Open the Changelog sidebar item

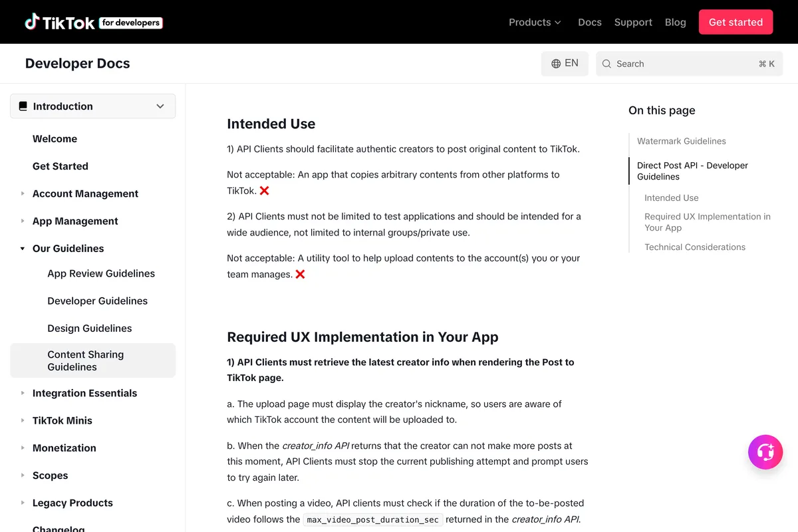tap(59, 528)
